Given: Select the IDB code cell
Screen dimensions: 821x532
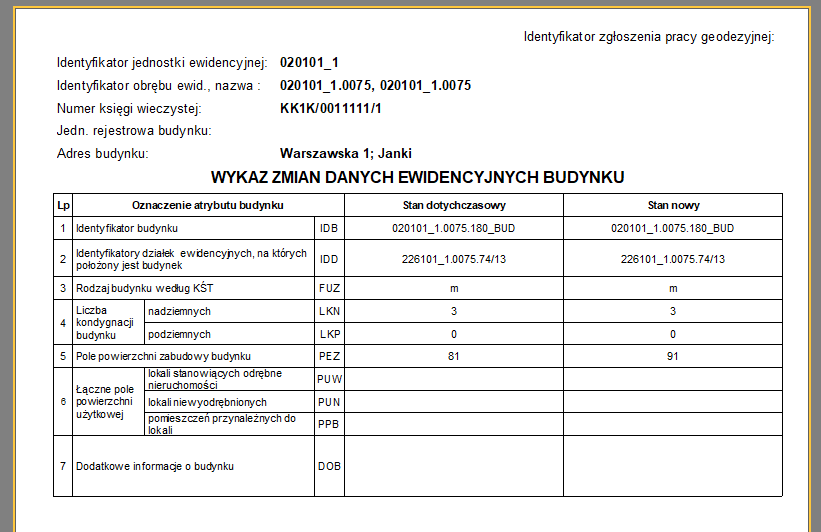Looking at the screenshot, I should click(x=328, y=228).
